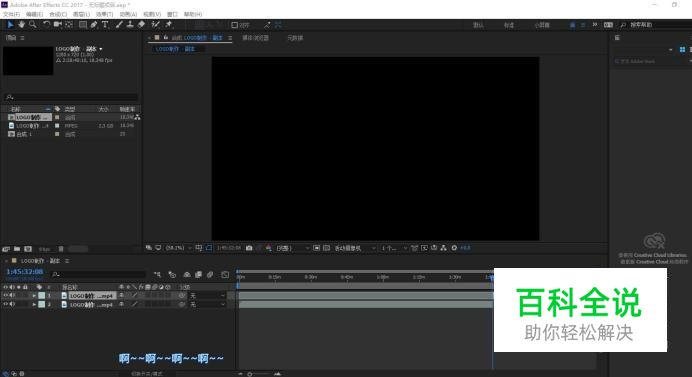Click the region of interest icon
Viewport: 692px width, 377px height.
[316, 248]
